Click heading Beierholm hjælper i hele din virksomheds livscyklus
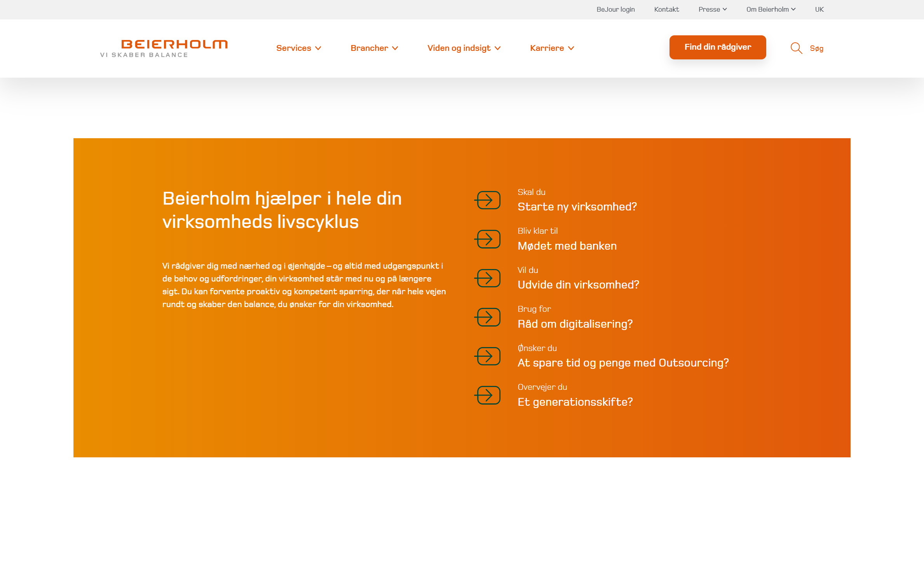Image resolution: width=924 pixels, height=568 pixels. pyautogui.click(x=282, y=210)
